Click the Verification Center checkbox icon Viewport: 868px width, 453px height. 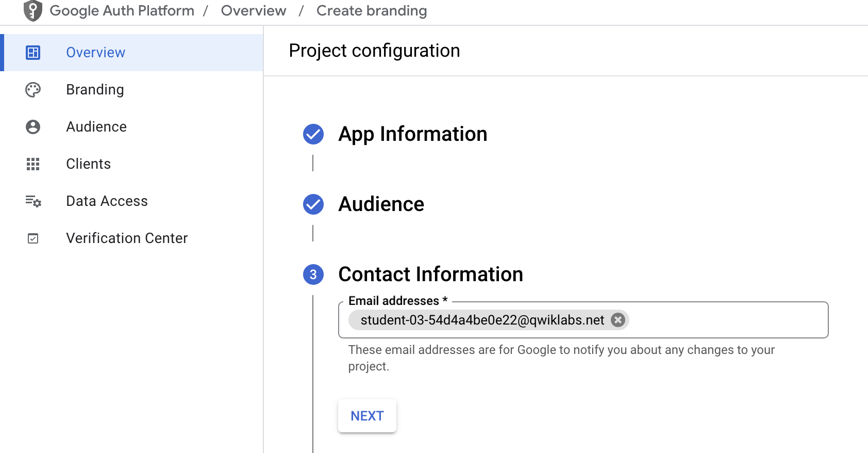pyautogui.click(x=33, y=238)
